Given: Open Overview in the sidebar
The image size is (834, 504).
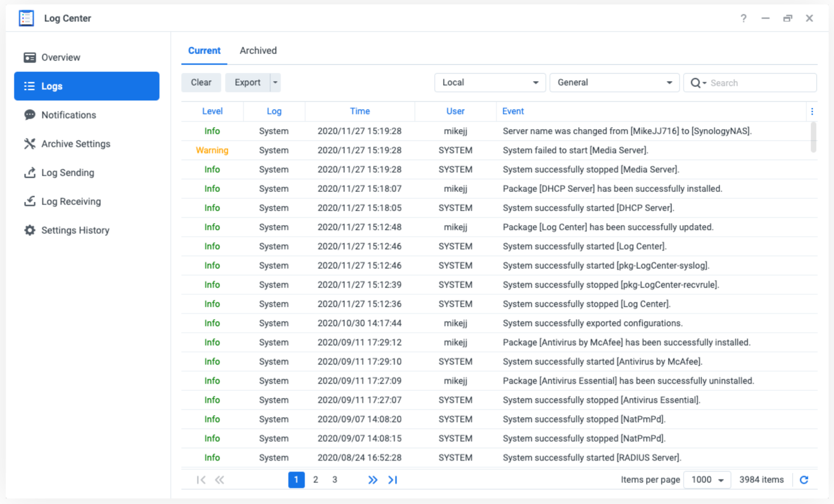Looking at the screenshot, I should point(87,57).
